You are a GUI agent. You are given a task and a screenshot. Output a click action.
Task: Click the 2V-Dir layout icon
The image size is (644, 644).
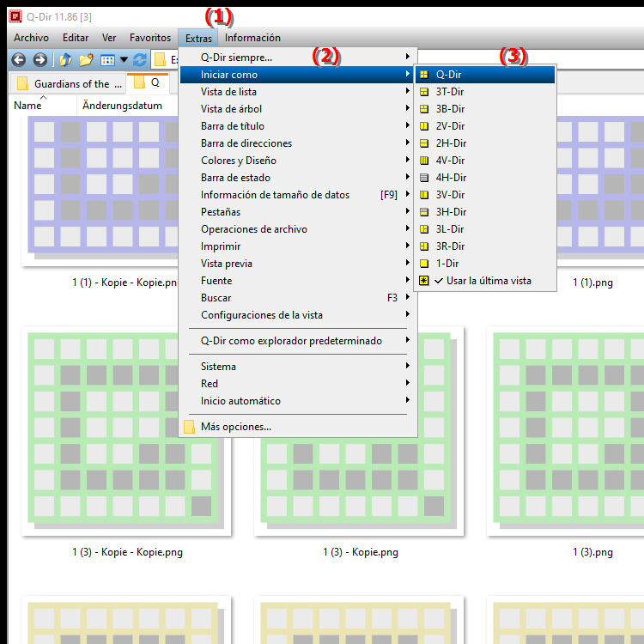[424, 126]
